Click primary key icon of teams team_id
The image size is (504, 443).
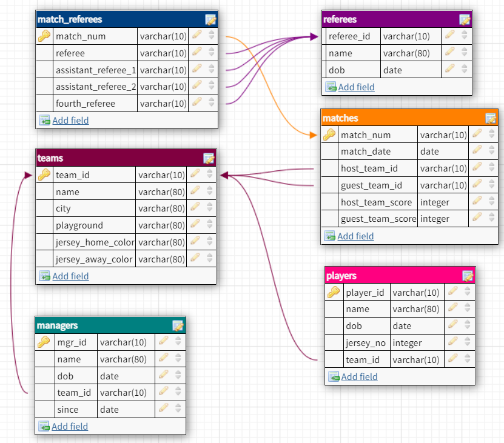44,175
